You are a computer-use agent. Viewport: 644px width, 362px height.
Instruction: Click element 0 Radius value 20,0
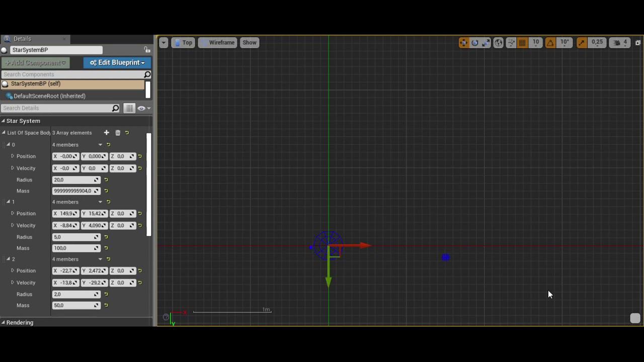(76, 180)
